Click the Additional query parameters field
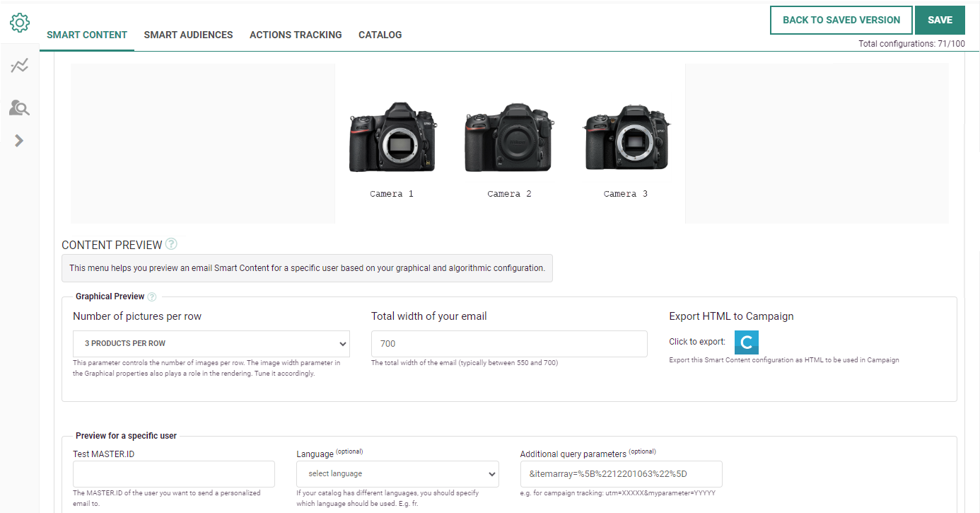Viewport: 980px width, 513px height. [621, 473]
